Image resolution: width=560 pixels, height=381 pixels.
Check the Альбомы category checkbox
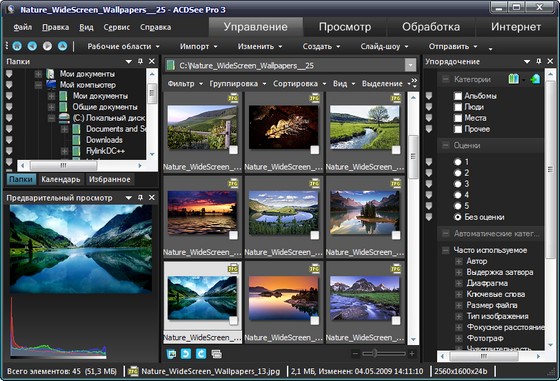[x=458, y=96]
